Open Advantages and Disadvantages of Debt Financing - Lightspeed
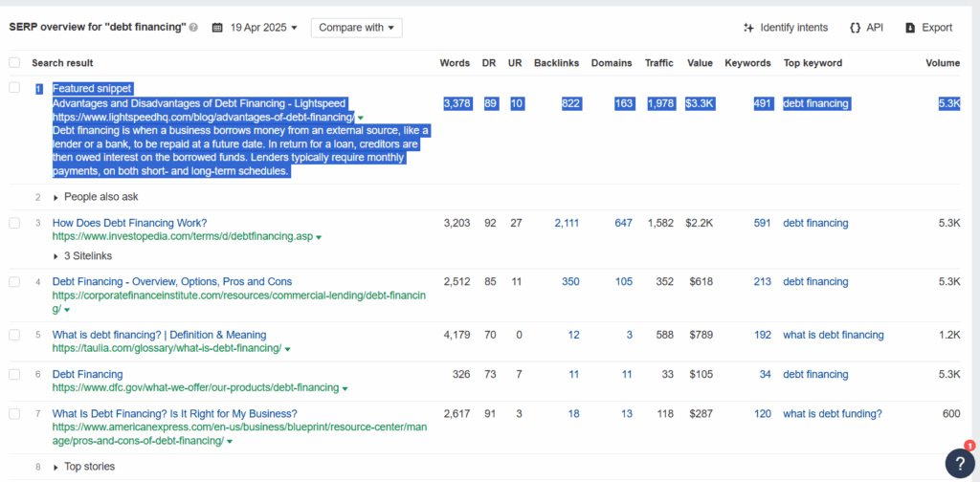980x482 pixels. (x=199, y=103)
